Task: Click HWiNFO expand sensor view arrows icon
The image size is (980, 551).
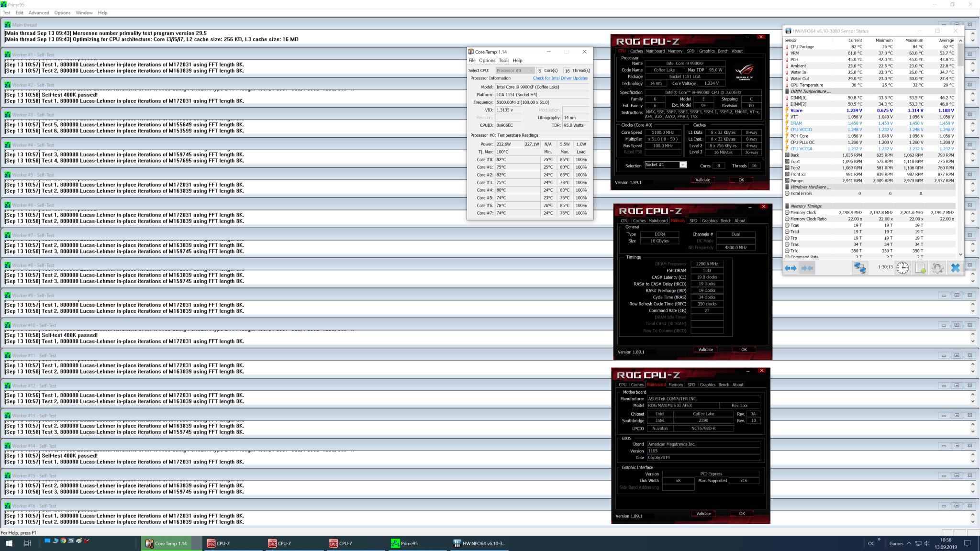Action: pyautogui.click(x=791, y=268)
